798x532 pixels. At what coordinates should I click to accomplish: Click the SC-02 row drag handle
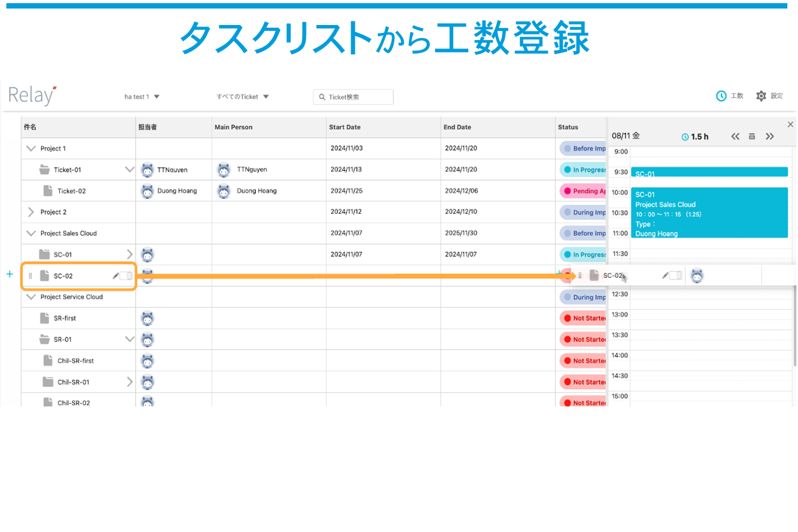(30, 276)
